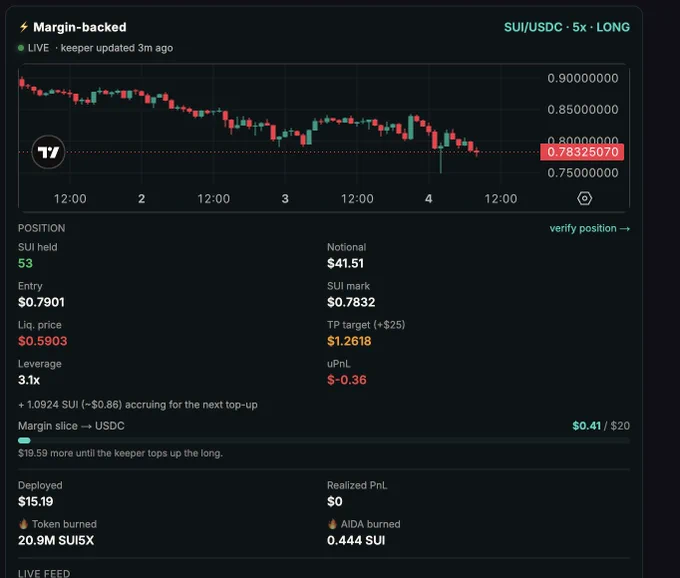Click the 0.90000000 price axis label

pos(582,78)
